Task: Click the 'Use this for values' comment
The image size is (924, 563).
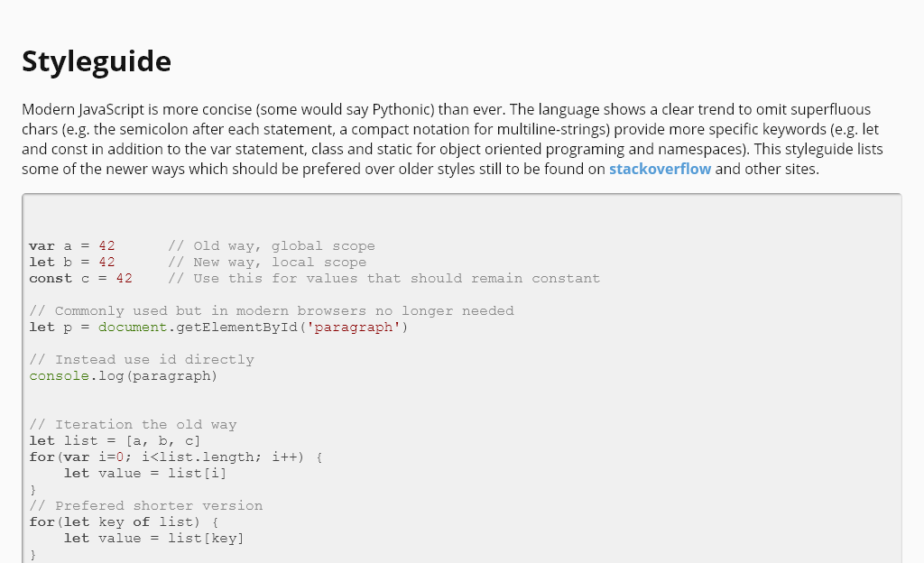Action: (x=383, y=279)
